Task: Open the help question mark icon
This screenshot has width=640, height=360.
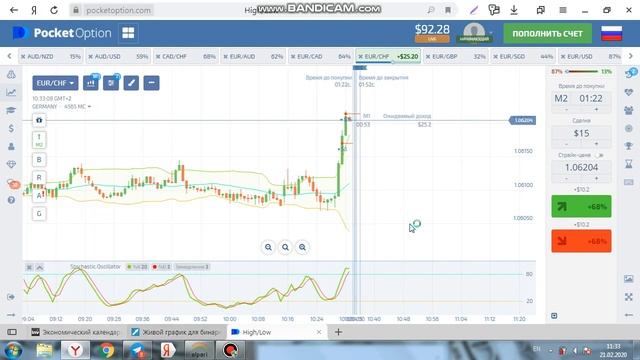Action: [11, 200]
